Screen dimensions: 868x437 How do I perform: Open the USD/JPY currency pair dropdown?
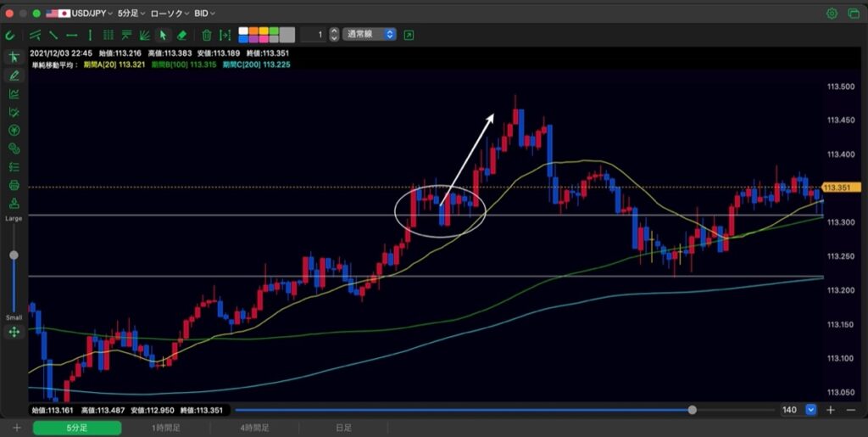coord(79,14)
